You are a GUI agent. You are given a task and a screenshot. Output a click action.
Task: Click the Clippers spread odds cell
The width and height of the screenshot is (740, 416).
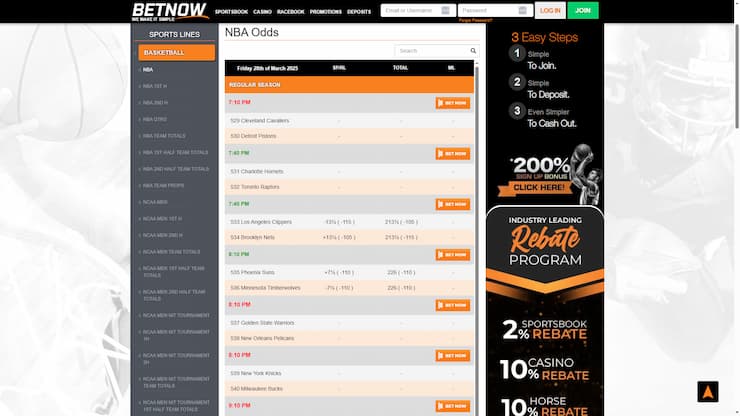pos(339,222)
